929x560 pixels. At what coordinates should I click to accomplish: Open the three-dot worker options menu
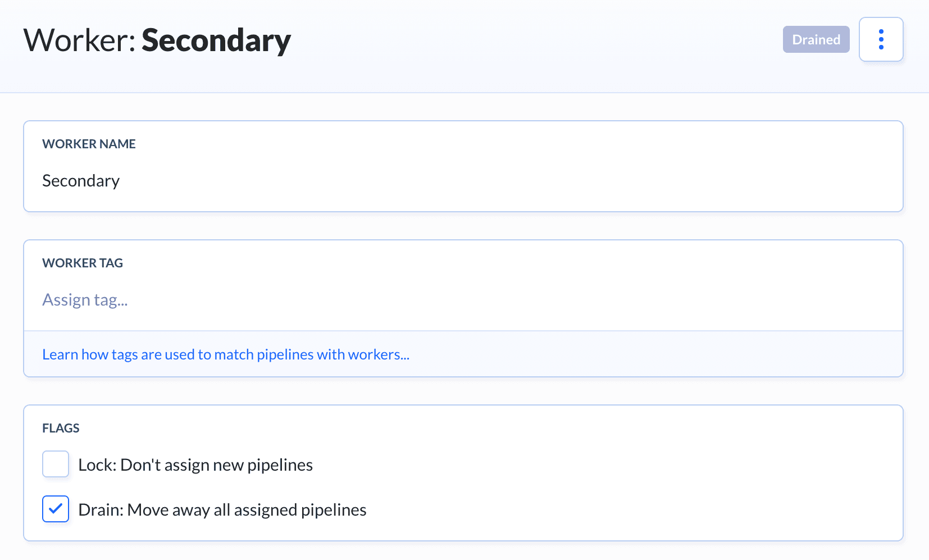[881, 39]
